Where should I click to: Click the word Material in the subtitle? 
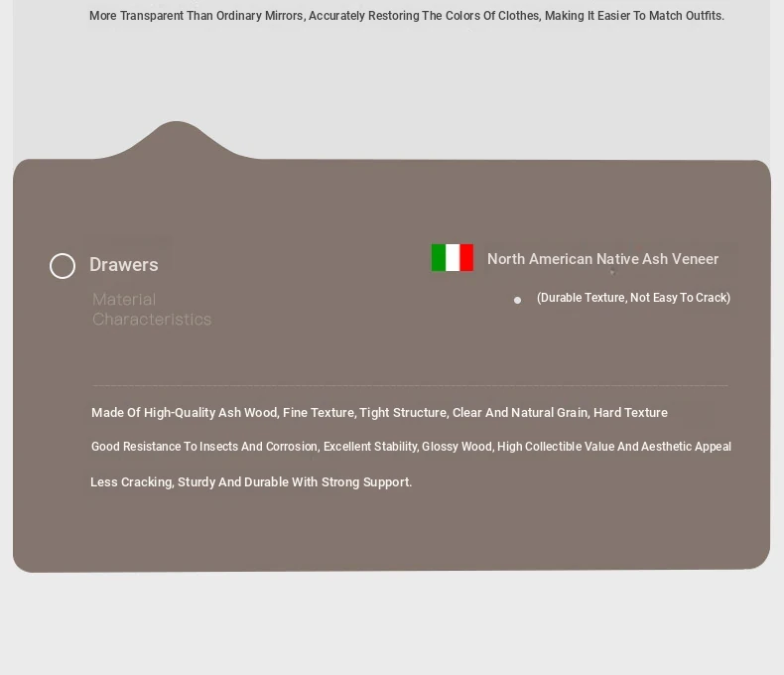[x=124, y=300]
